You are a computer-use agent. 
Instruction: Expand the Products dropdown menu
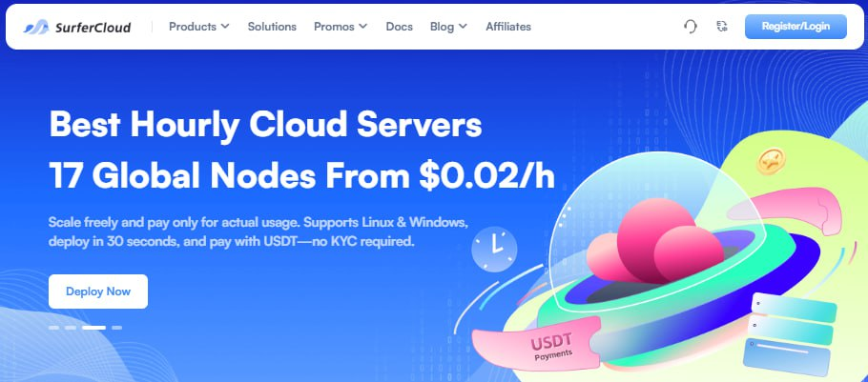pos(198,27)
